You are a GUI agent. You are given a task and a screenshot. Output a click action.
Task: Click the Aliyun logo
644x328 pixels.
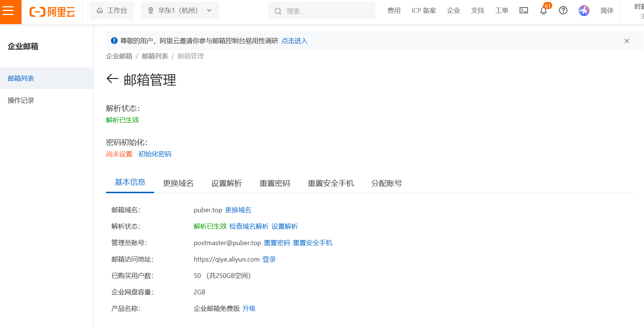[x=52, y=12]
